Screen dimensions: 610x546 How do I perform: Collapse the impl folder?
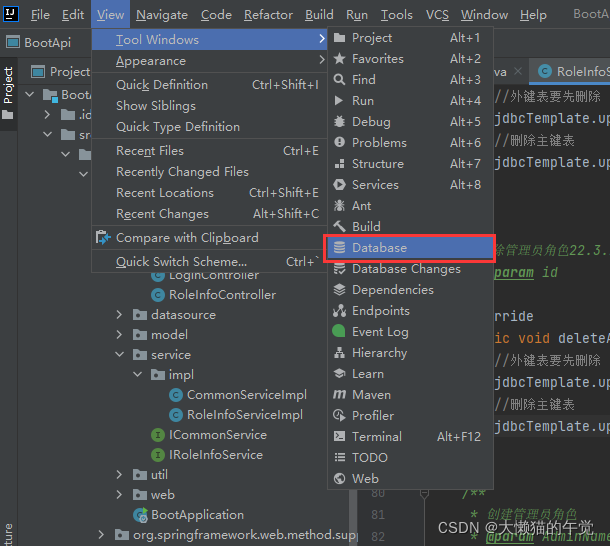(138, 374)
